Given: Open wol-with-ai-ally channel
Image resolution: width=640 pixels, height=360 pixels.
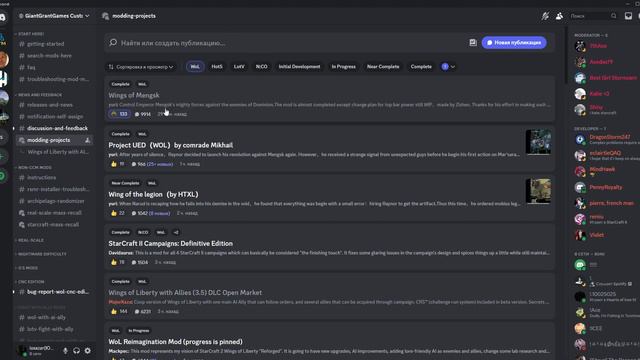Looking at the screenshot, I should (54, 317).
